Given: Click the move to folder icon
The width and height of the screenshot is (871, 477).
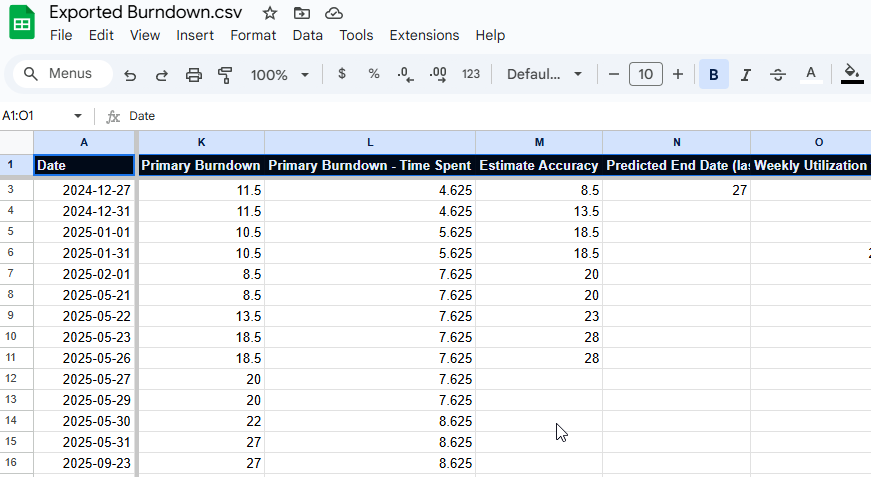Looking at the screenshot, I should click(302, 13).
